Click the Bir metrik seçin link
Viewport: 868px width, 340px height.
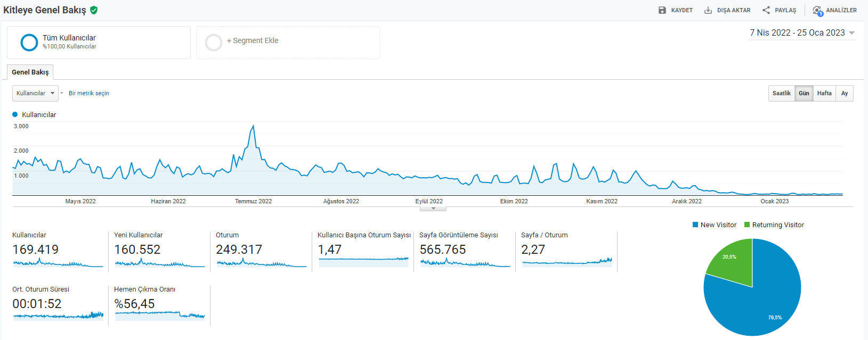[89, 93]
